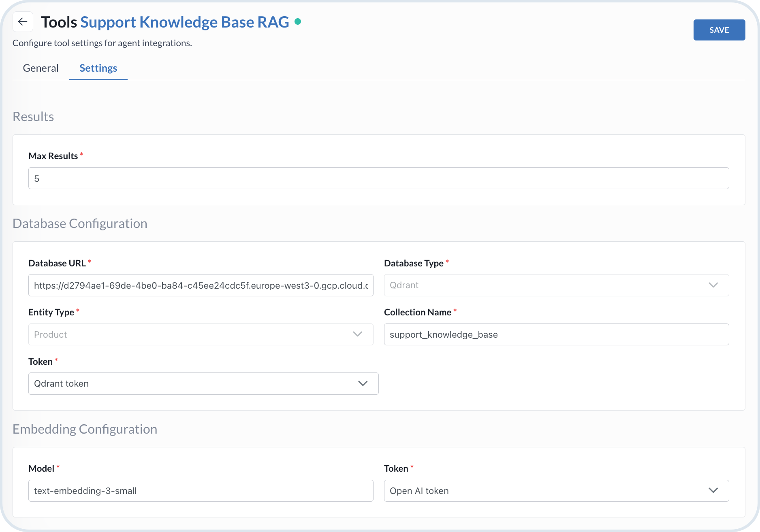Click the Embedding Configuration heading
This screenshot has height=532, width=760.
tap(85, 429)
